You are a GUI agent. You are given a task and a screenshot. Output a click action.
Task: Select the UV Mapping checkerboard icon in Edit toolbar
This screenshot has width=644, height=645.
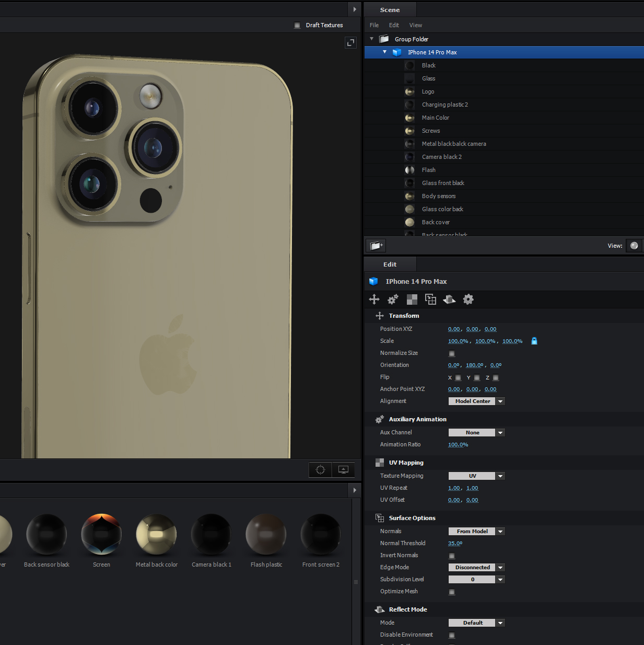(412, 299)
